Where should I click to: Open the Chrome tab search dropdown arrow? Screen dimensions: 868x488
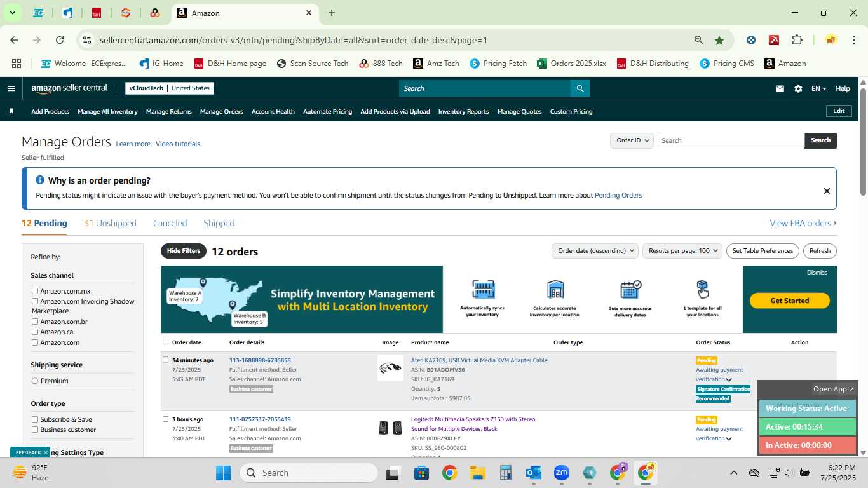12,13
